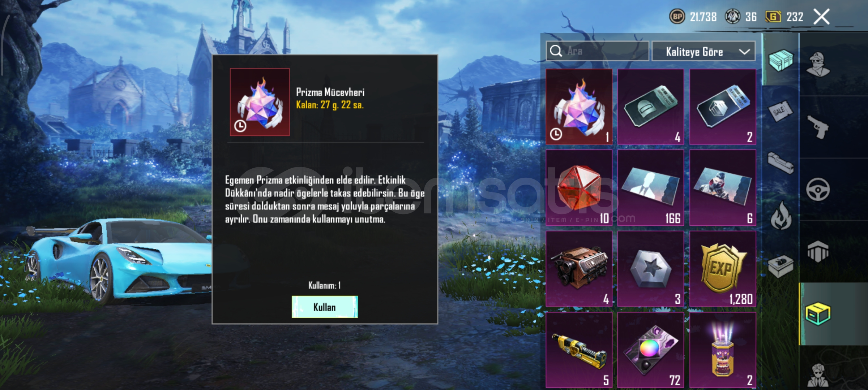Screen dimensions: 868x390
Task: Open the flame icon sub-tab
Action: (781, 216)
